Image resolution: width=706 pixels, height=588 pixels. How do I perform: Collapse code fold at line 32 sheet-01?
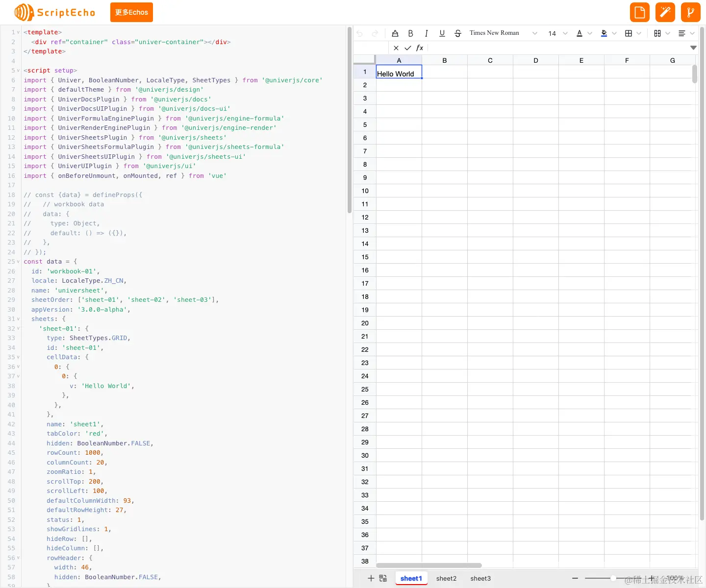coord(19,329)
